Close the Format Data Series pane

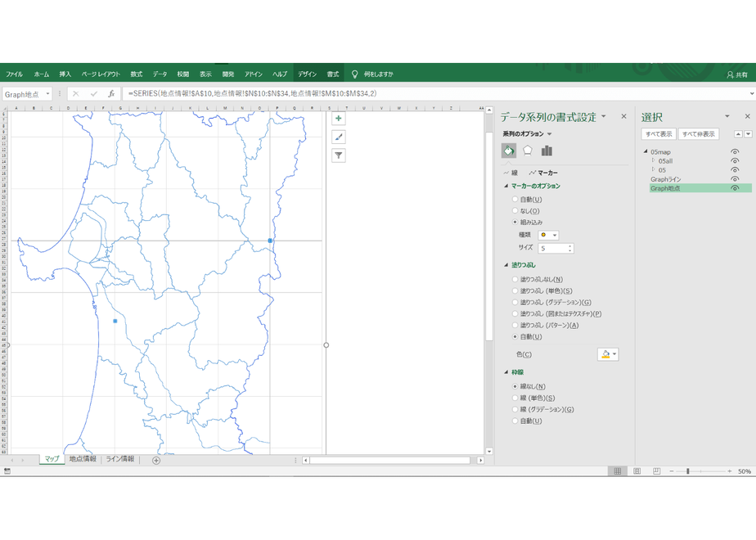click(624, 116)
